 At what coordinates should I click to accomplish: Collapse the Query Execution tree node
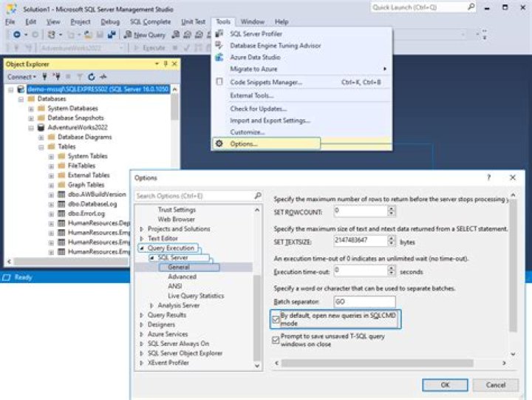pyautogui.click(x=142, y=248)
